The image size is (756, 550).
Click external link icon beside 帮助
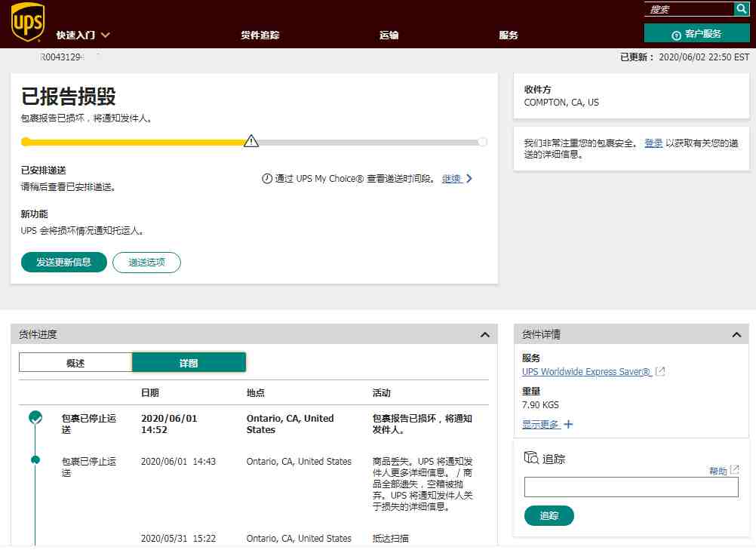(x=734, y=469)
